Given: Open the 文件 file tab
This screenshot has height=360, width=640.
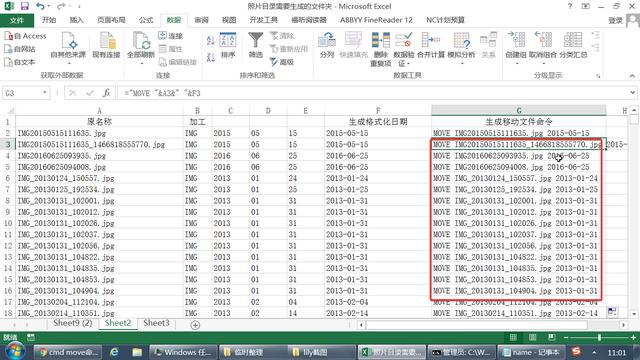Looking at the screenshot, I should pos(17,20).
